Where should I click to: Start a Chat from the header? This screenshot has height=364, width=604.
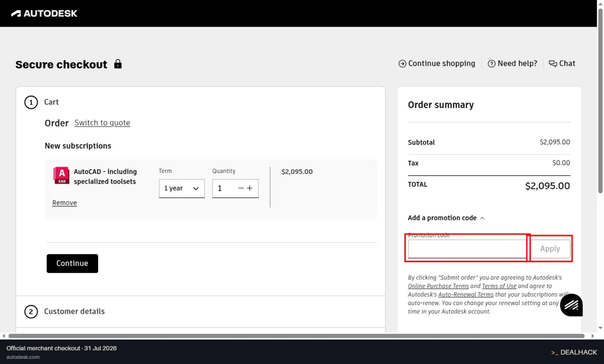pyautogui.click(x=562, y=63)
